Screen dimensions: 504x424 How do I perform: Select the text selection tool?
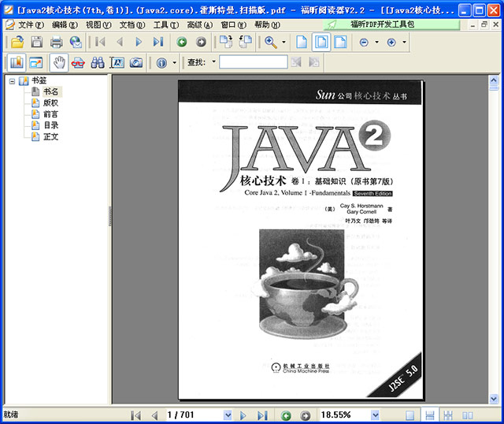coord(117,62)
